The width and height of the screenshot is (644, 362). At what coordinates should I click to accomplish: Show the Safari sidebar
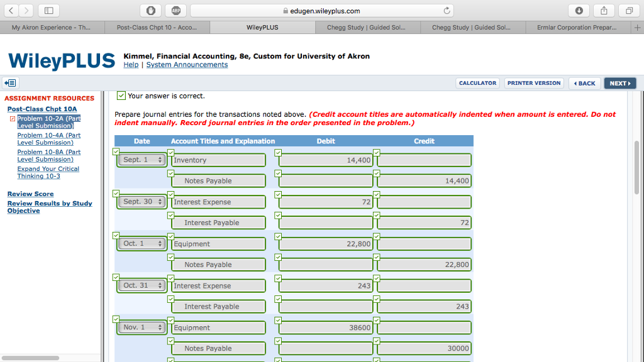(x=49, y=11)
